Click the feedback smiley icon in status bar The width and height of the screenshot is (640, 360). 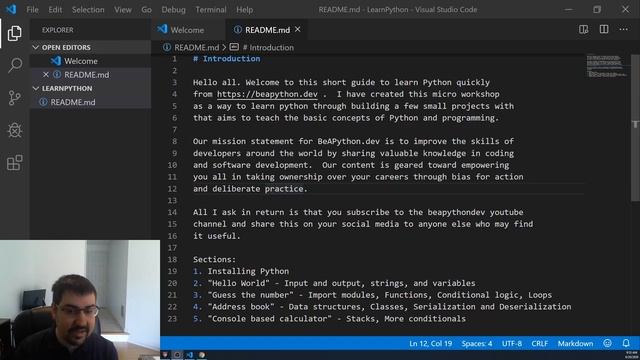point(607,343)
